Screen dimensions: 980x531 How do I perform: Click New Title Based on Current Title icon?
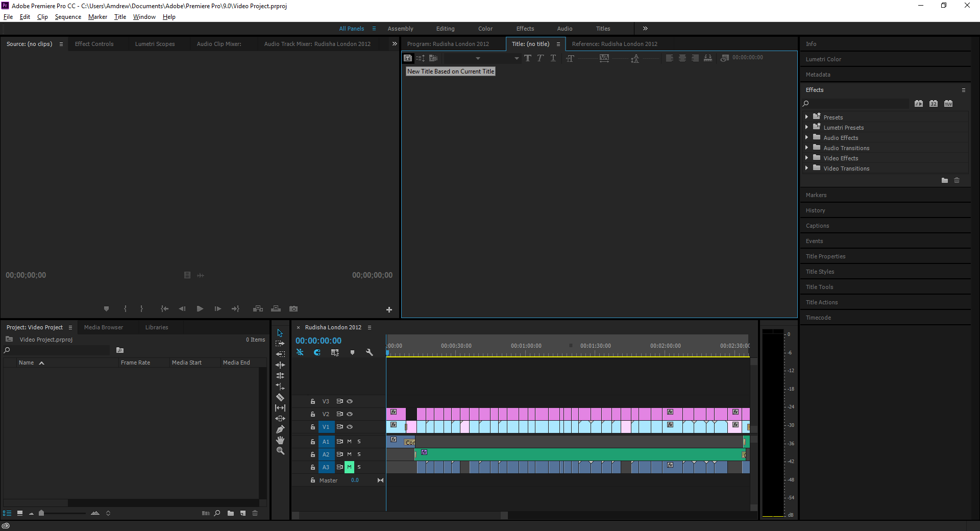[408, 58]
